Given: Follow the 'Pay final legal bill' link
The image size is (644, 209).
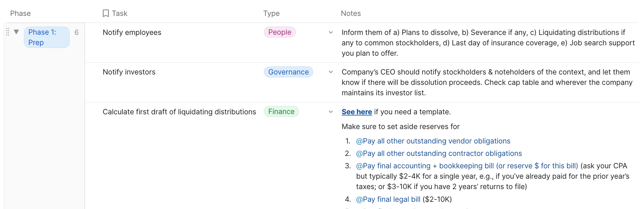Looking at the screenshot, I should click(x=388, y=199).
